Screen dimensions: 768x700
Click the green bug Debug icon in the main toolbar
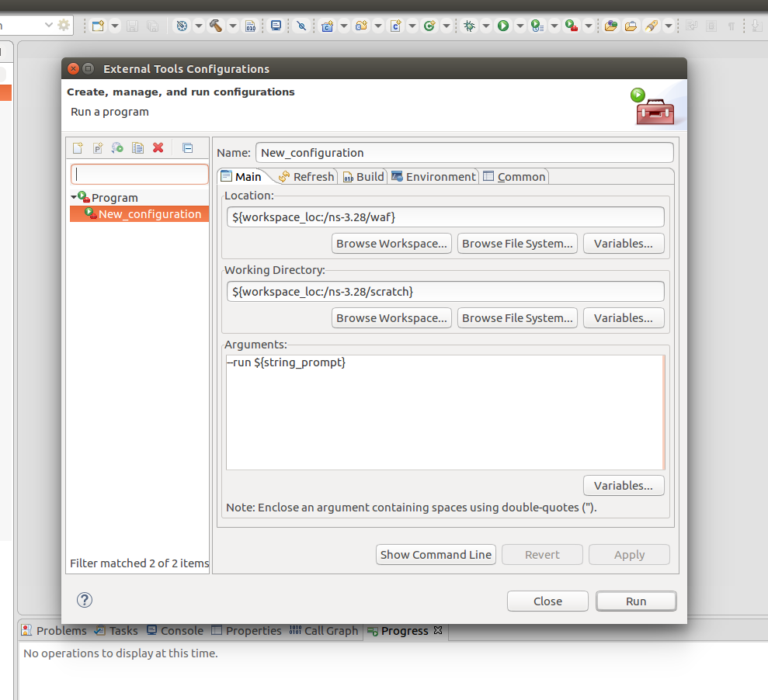[469, 26]
